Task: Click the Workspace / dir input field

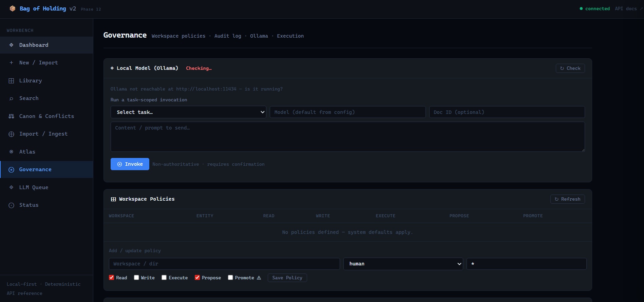Action: (x=224, y=264)
